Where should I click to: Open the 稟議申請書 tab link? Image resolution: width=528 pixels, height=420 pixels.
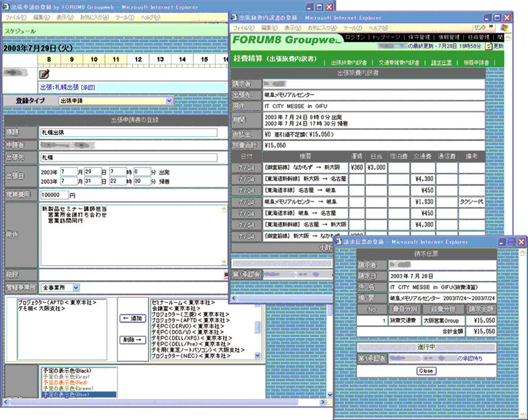tap(476, 63)
